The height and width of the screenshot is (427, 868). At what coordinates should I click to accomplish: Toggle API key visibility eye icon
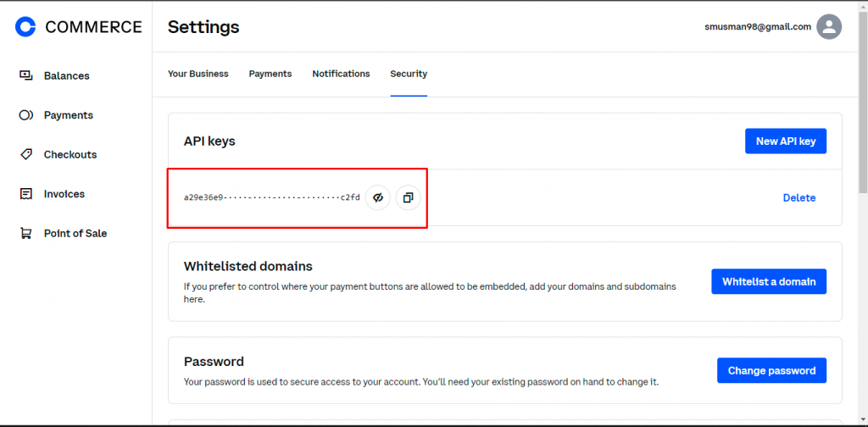(378, 197)
